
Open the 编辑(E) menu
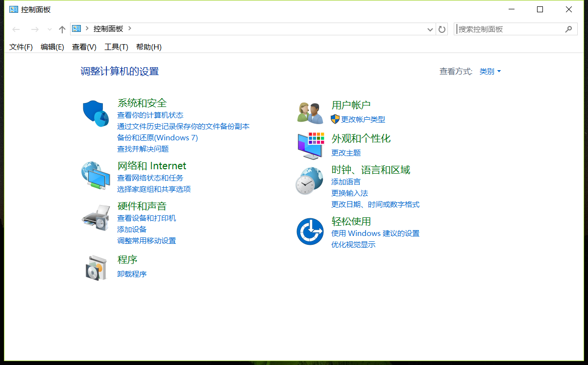pyautogui.click(x=52, y=47)
